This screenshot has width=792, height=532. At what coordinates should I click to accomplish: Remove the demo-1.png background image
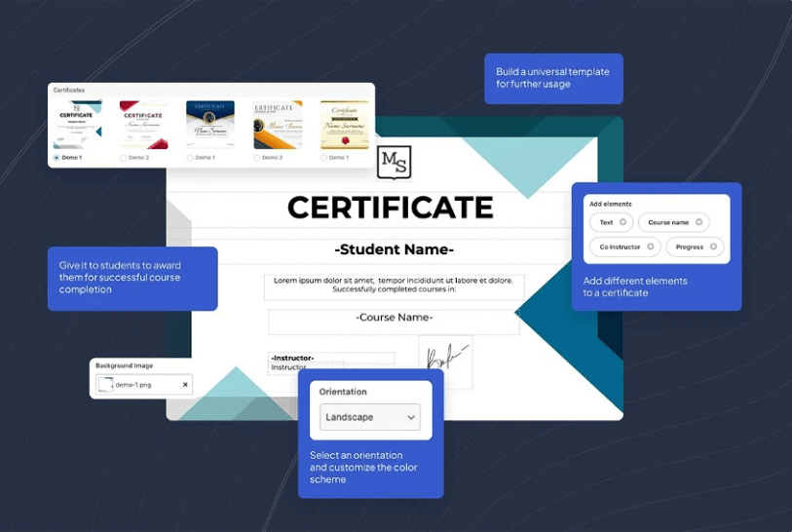click(x=185, y=385)
